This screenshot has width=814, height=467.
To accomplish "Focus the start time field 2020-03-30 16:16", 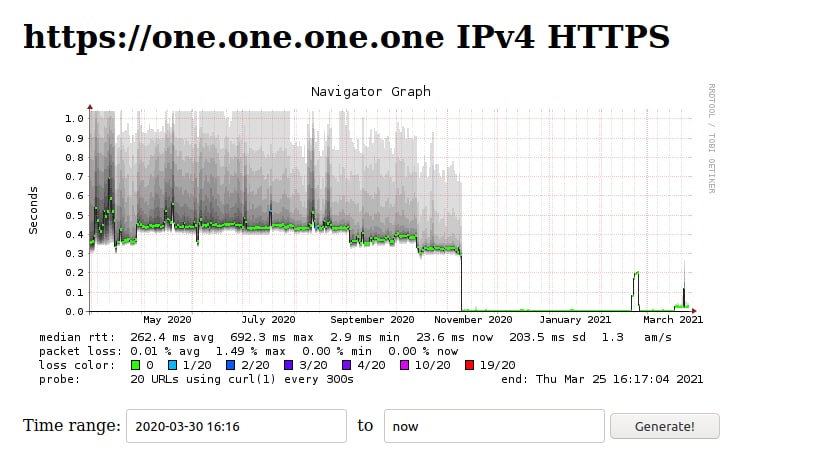I will [x=236, y=426].
